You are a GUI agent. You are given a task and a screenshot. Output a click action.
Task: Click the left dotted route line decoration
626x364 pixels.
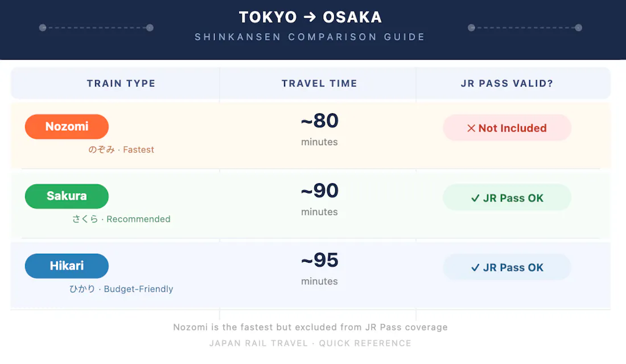96,27
